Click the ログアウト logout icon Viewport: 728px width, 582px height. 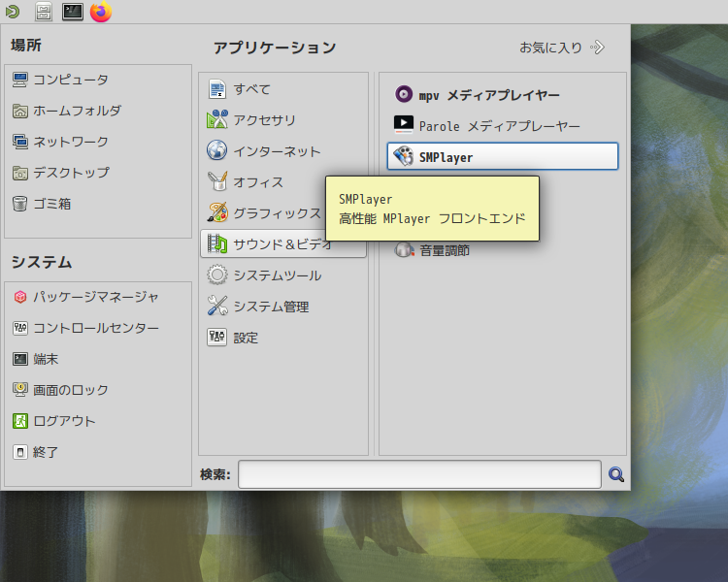tap(20, 421)
